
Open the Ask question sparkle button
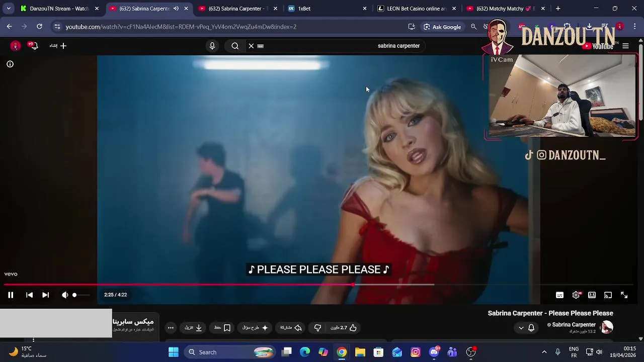pos(256,328)
